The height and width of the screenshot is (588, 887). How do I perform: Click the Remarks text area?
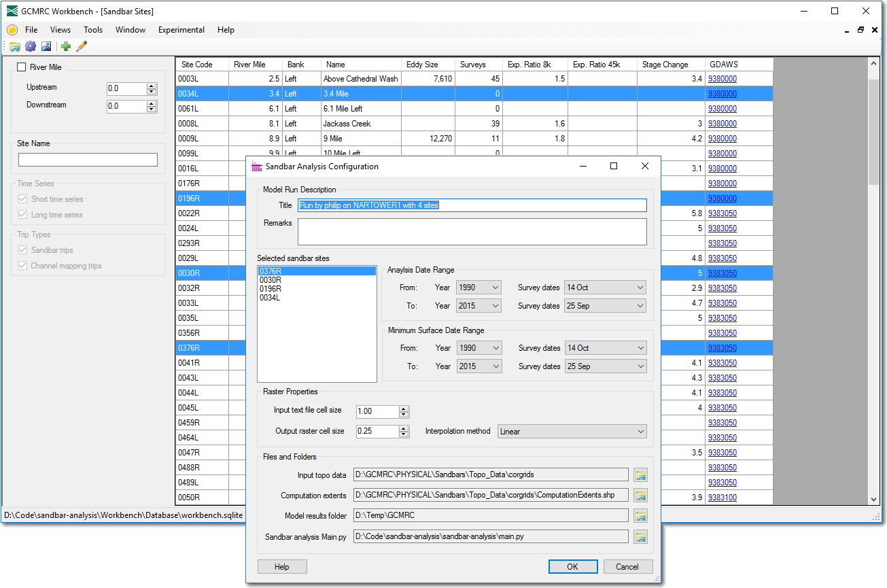click(x=472, y=232)
